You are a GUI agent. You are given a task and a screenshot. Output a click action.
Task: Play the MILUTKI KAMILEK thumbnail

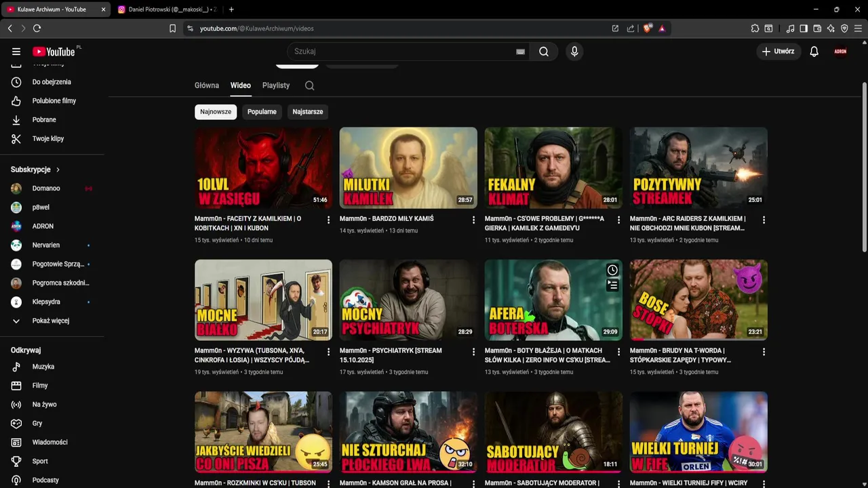[x=408, y=167]
